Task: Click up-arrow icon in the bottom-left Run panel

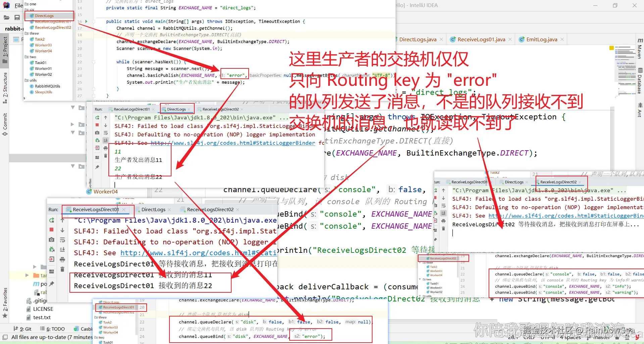Action: (x=62, y=220)
